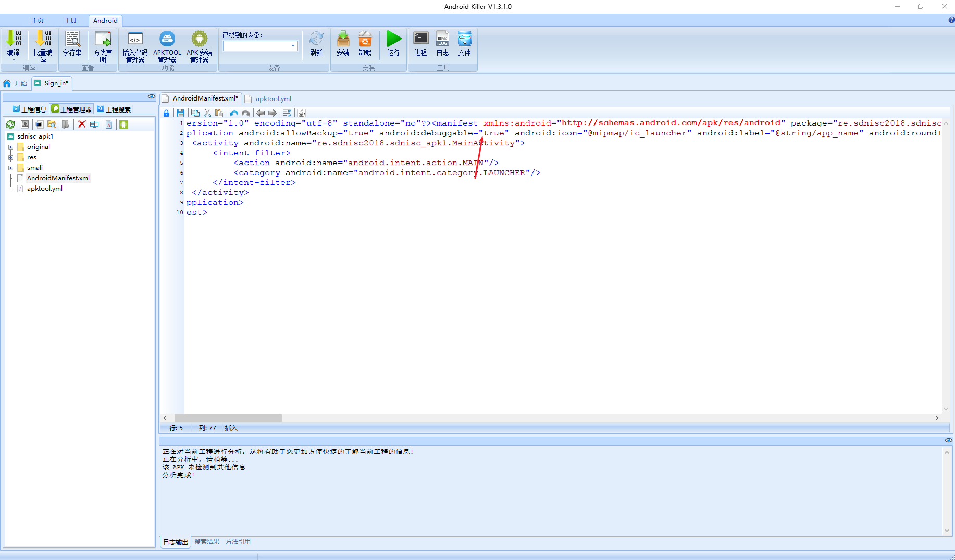Click the rename icon in project toolbar
Image resolution: width=955 pixels, height=560 pixels.
coord(94,125)
